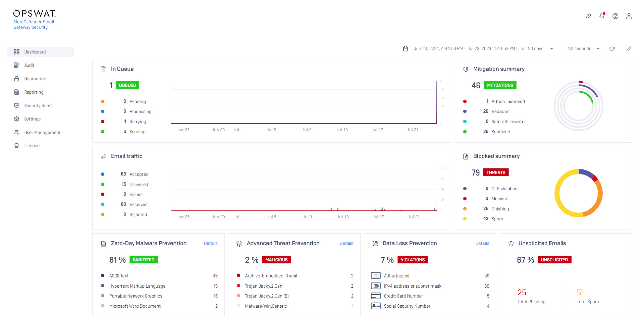The image size is (644, 322).
Task: Toggle the Redacted legend dot in Mitigation summary
Action: tap(465, 111)
